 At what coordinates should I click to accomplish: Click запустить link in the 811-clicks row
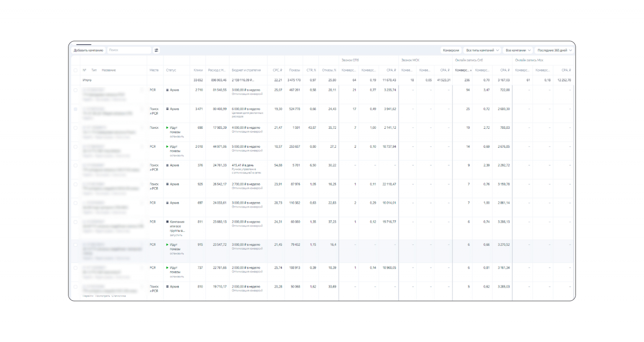tap(176, 235)
